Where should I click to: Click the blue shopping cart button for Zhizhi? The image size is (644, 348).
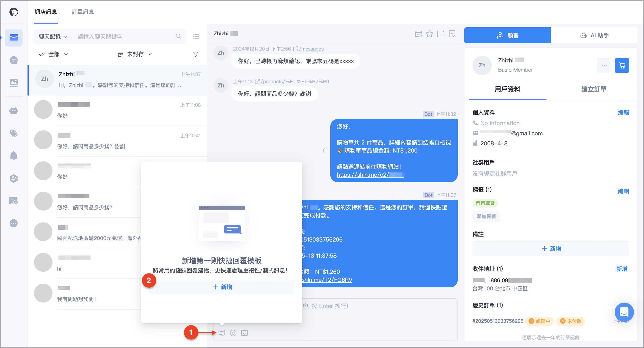[x=622, y=66]
